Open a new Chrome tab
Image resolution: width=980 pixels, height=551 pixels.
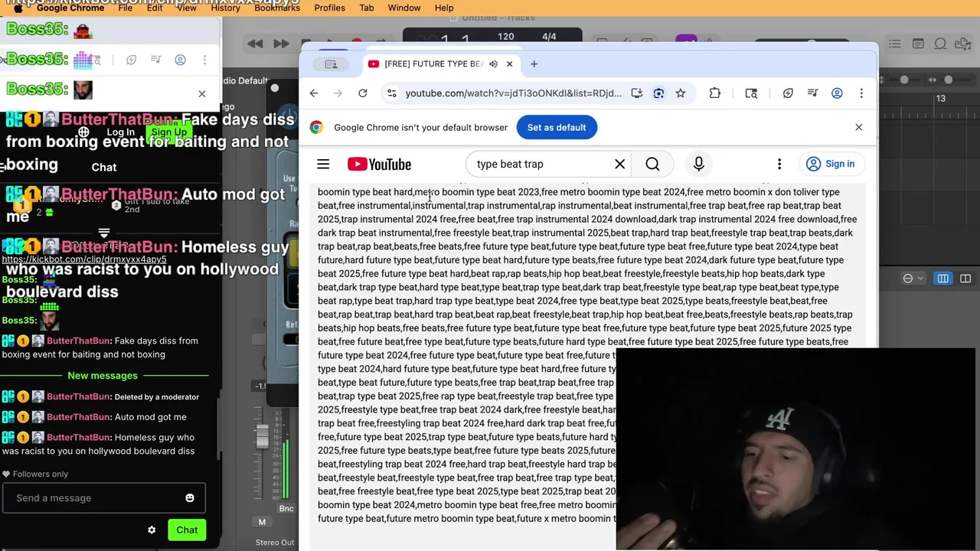[534, 64]
